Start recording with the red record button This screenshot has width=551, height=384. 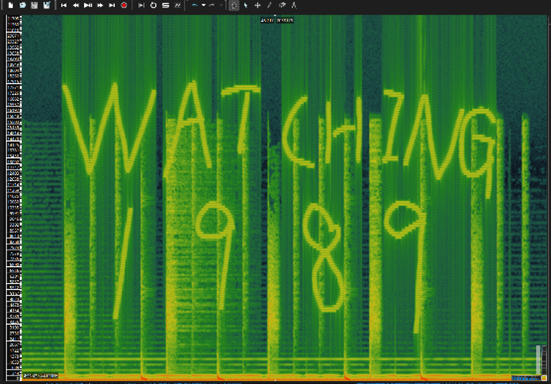124,5
